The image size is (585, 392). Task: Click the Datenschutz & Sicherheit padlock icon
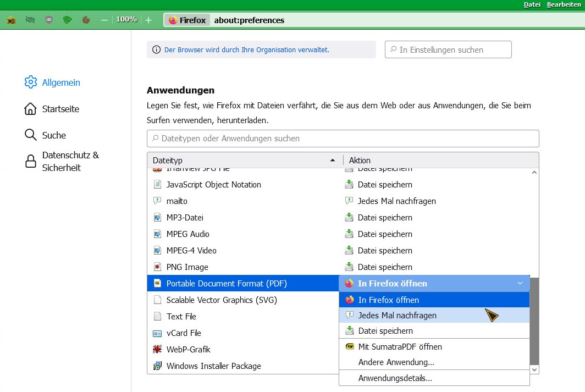pos(30,161)
